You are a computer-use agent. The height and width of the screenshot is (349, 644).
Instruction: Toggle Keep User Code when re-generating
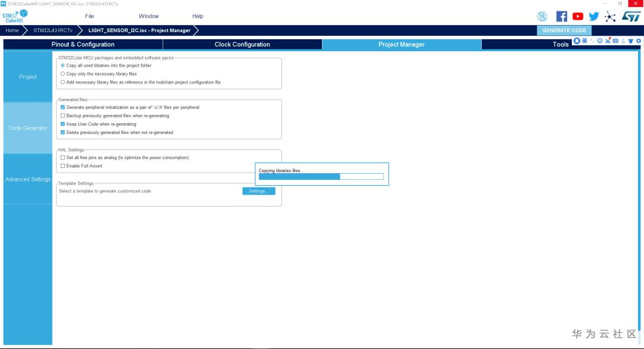63,124
